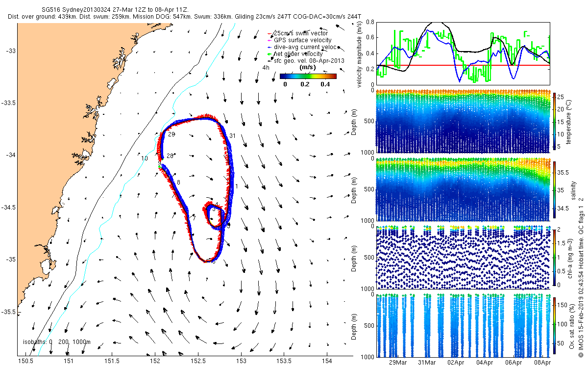The width and height of the screenshot is (588, 368).
Task: Click the '(m/s)' label above the velocity colorbar
Action: (307, 67)
